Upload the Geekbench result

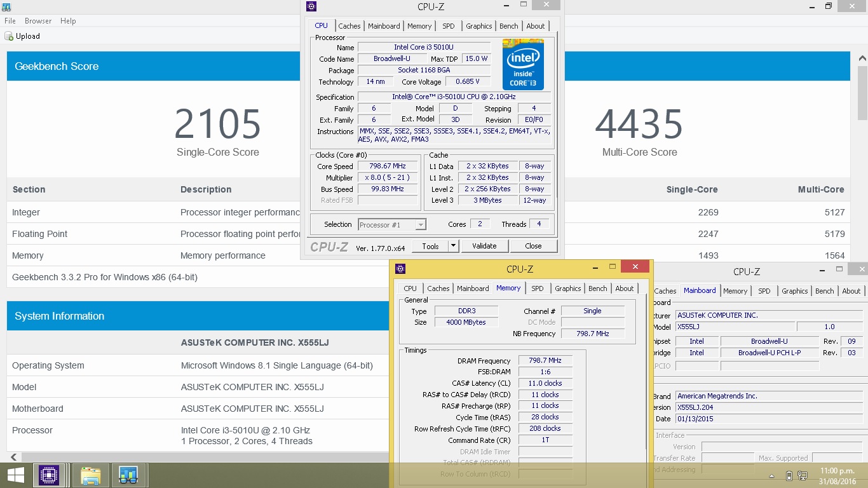tap(22, 36)
